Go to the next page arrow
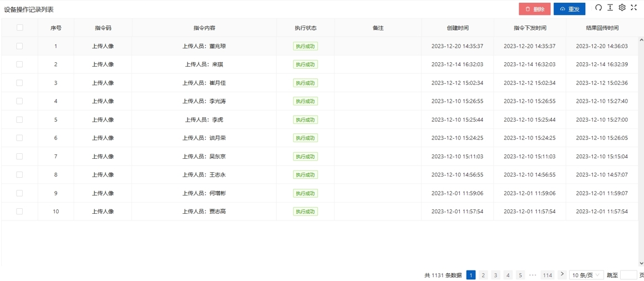Viewport: 644px width, 281px height. click(x=562, y=274)
